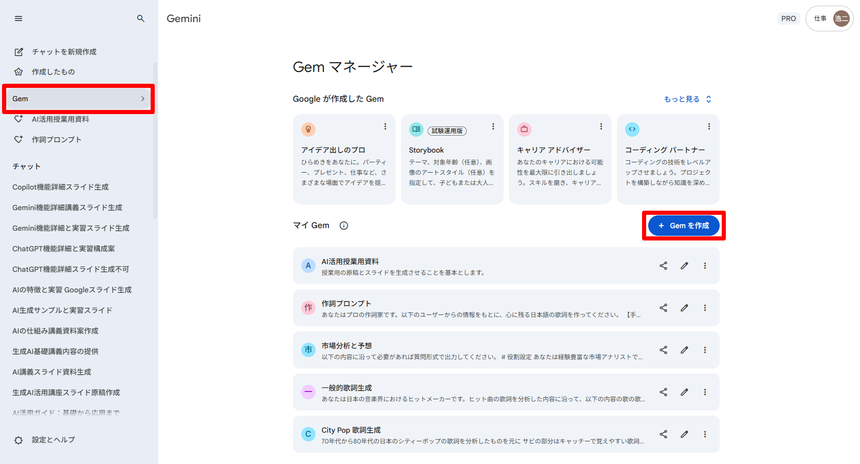
Task: Expand the Gem section chevron in sidebar
Action: 143,99
